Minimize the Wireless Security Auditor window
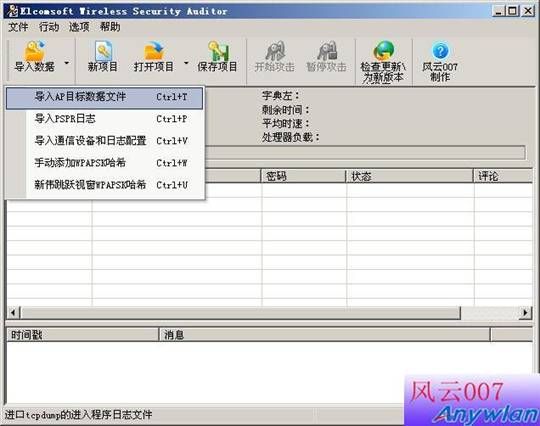 tap(499, 11)
